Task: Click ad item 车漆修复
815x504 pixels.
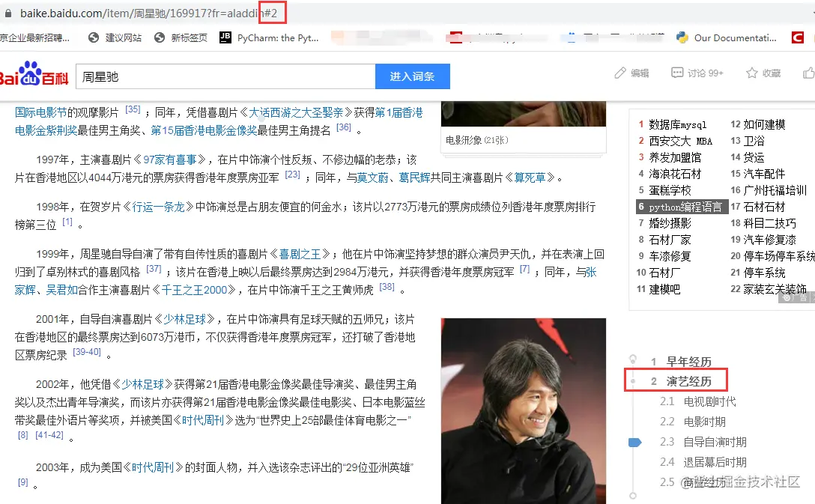Action: pyautogui.click(x=670, y=256)
